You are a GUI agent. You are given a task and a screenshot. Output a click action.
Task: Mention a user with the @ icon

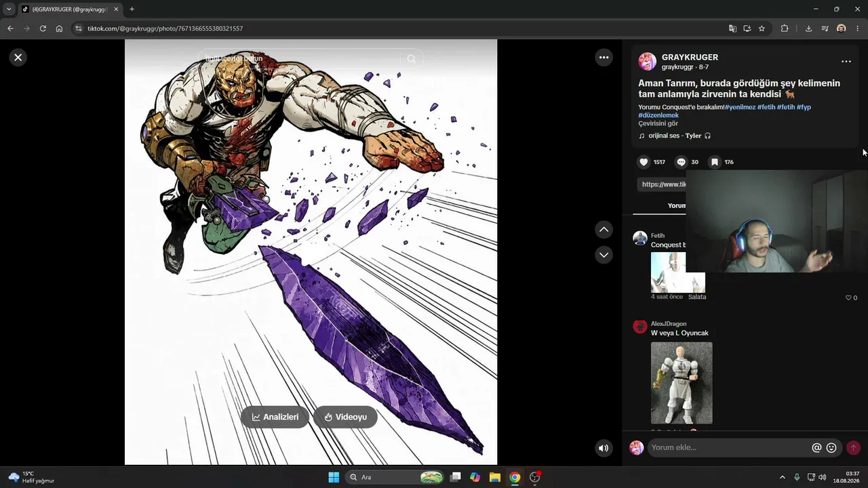coord(816,448)
